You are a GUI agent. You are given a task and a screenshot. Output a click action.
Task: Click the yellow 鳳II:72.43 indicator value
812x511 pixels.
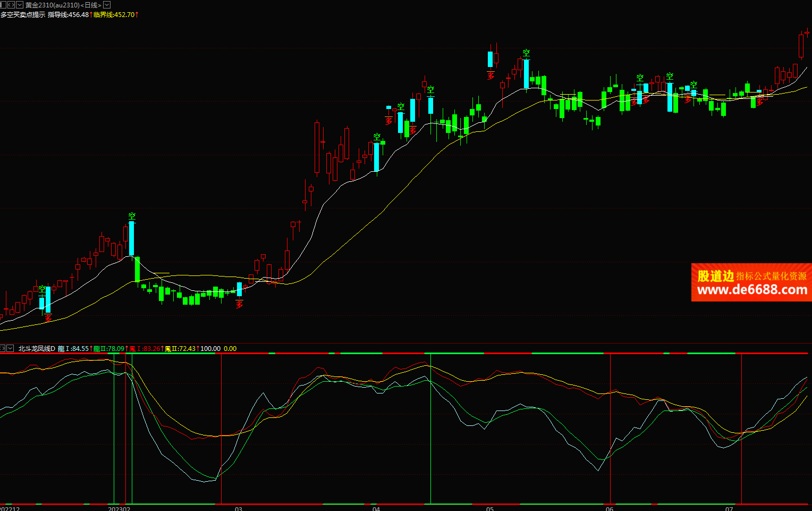181,349
